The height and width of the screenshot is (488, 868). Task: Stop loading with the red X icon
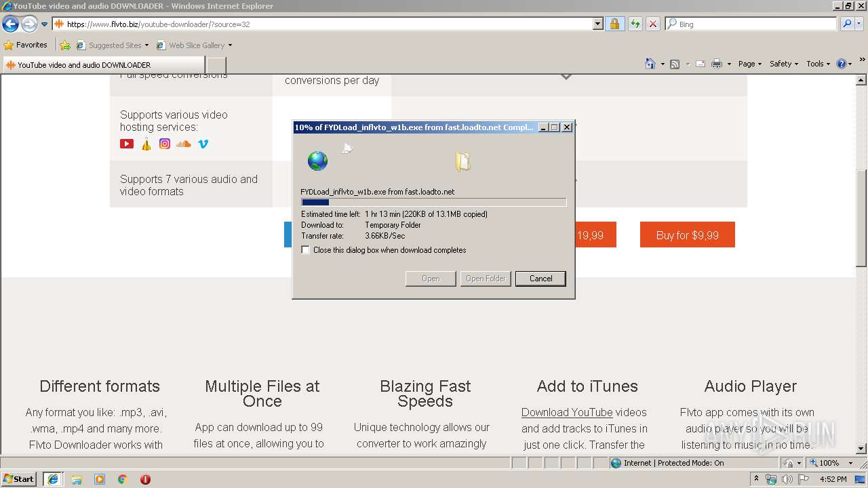[x=652, y=24]
